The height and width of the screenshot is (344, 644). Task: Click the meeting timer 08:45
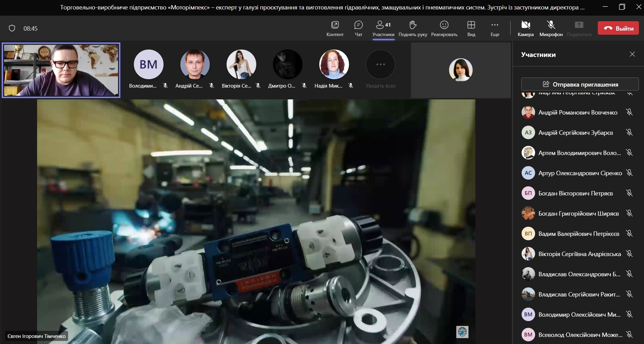coord(30,29)
